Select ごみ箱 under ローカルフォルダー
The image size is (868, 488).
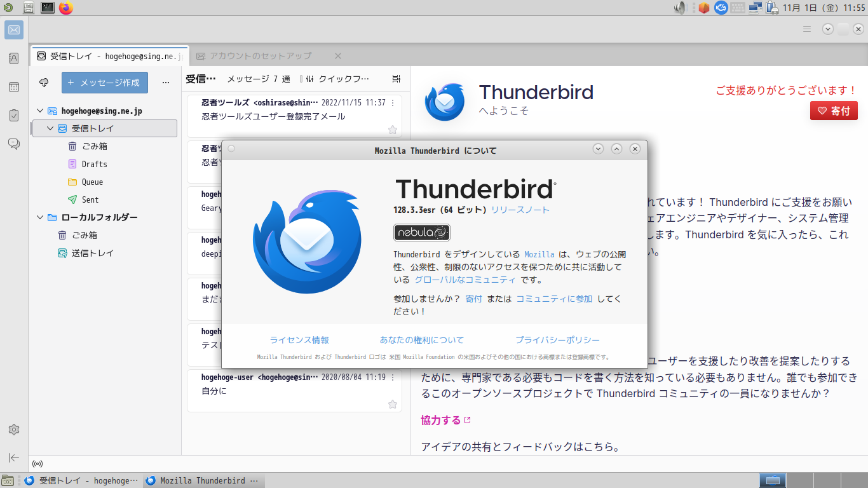coord(105,235)
